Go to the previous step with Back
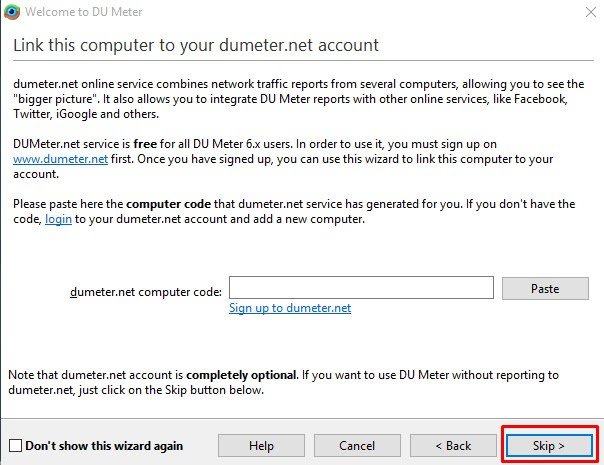Image resolution: width=604 pixels, height=465 pixels. (453, 445)
